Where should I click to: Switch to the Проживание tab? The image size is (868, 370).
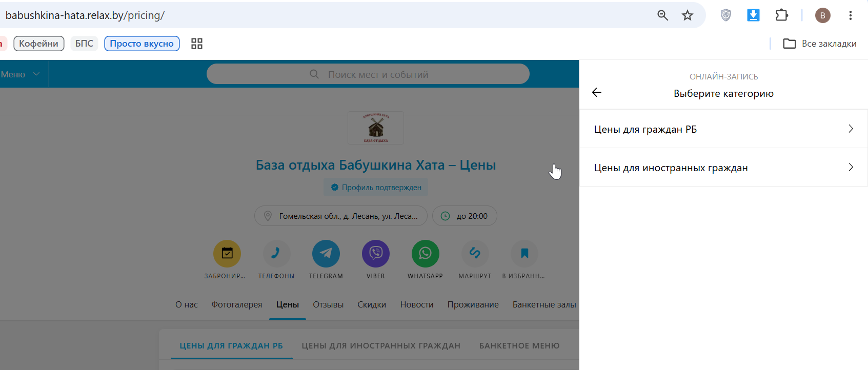[473, 304]
